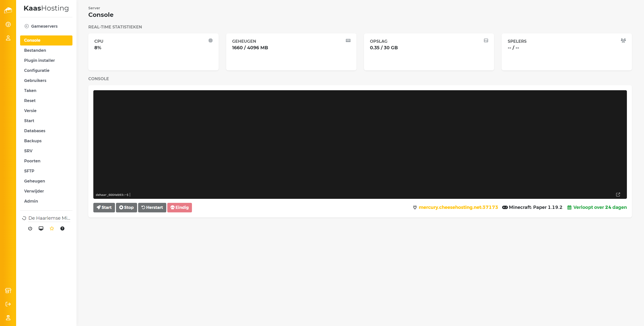The width and height of the screenshot is (644, 326).
Task: Click the power icon below the server name
Action: pyautogui.click(x=30, y=228)
